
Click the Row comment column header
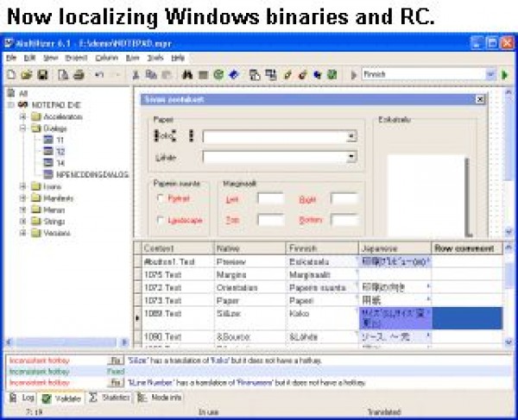[x=467, y=248]
